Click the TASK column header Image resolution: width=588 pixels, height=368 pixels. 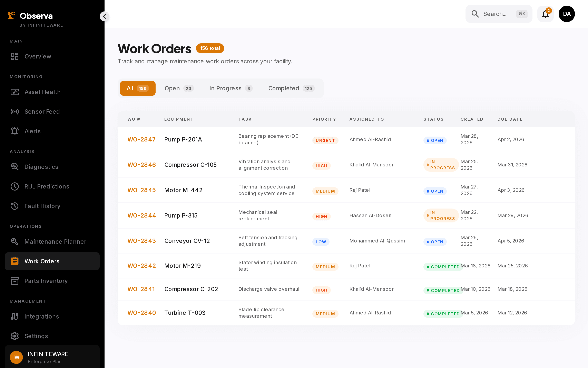245,119
